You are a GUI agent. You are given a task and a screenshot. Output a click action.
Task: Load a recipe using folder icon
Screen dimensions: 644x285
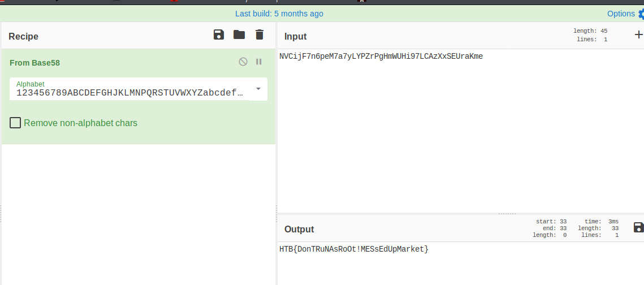click(x=239, y=35)
